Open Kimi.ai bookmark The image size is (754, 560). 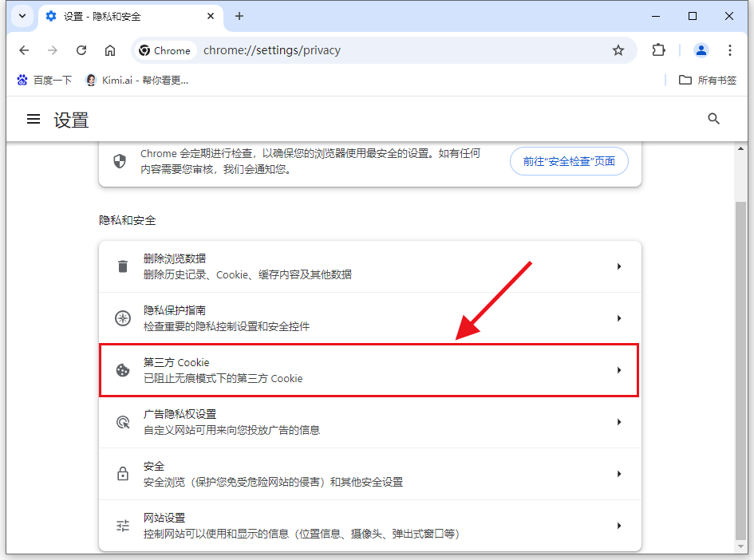(137, 81)
